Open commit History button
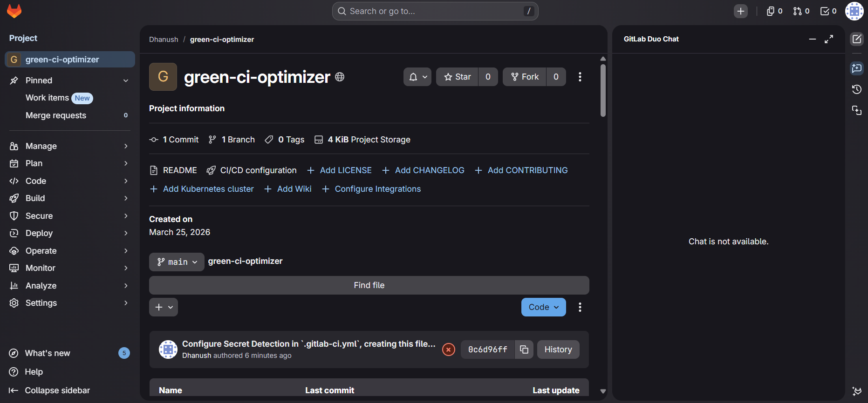The image size is (868, 403). 558,349
